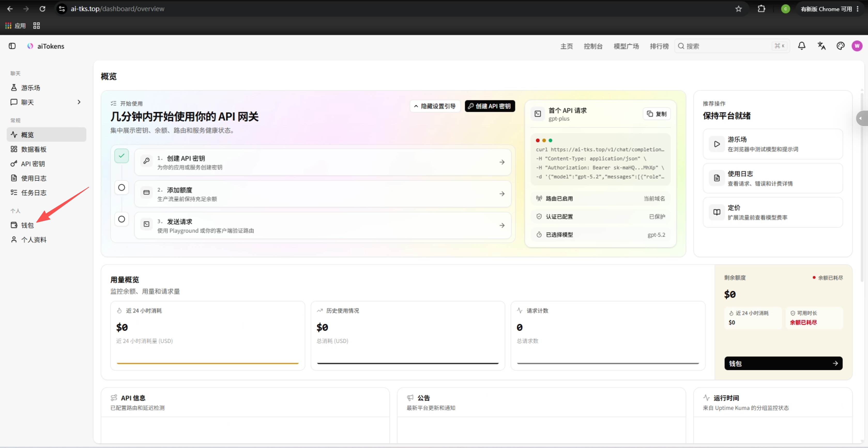Open the 游乐场 recommended action card
Screen dimensions: 868x448
tap(773, 144)
